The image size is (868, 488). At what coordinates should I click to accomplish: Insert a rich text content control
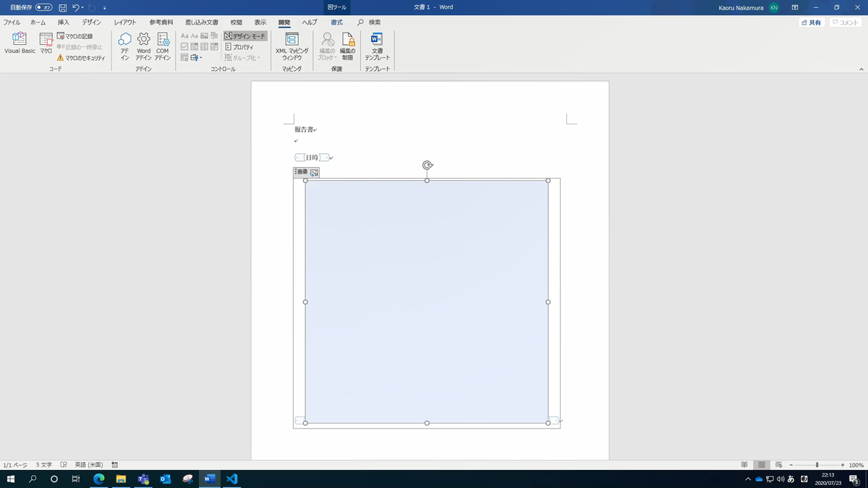coord(184,35)
